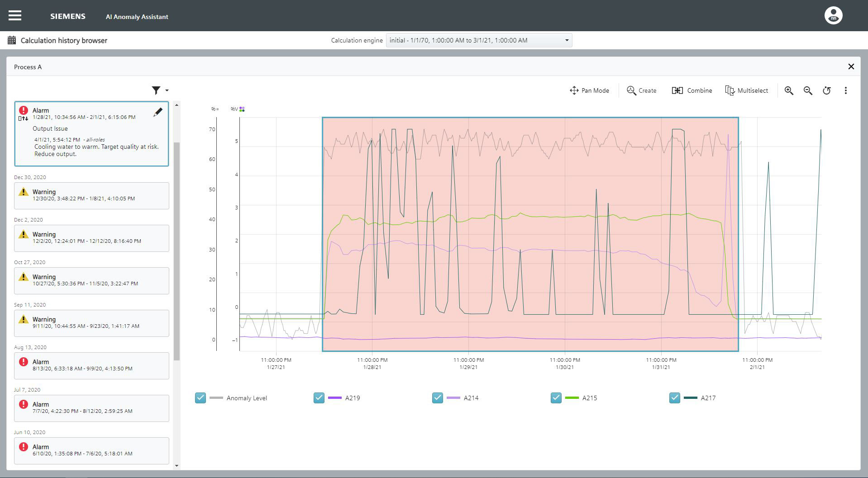Toggle the A219 series checkbox
868x478 pixels.
coord(319,398)
